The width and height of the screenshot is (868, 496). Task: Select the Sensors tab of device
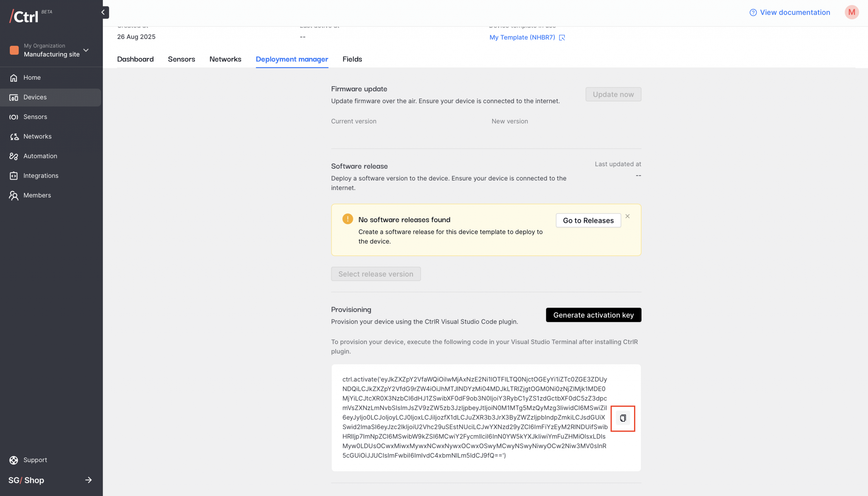coord(181,59)
